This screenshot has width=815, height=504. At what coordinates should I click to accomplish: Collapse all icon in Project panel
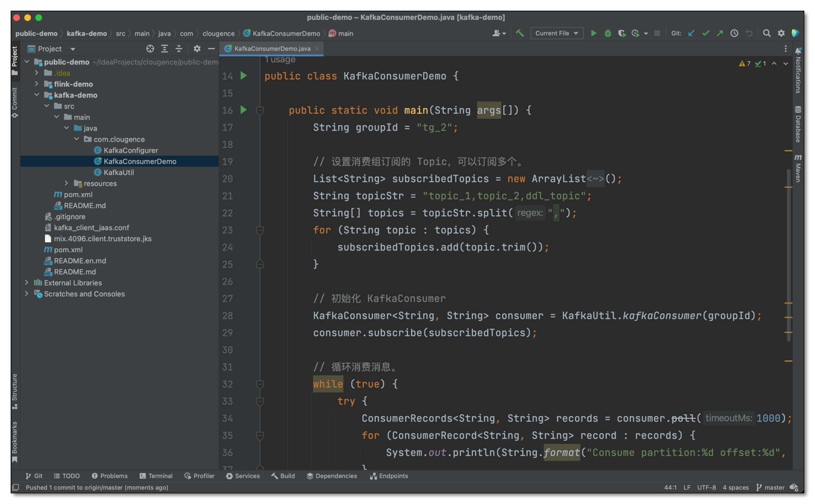click(x=179, y=49)
